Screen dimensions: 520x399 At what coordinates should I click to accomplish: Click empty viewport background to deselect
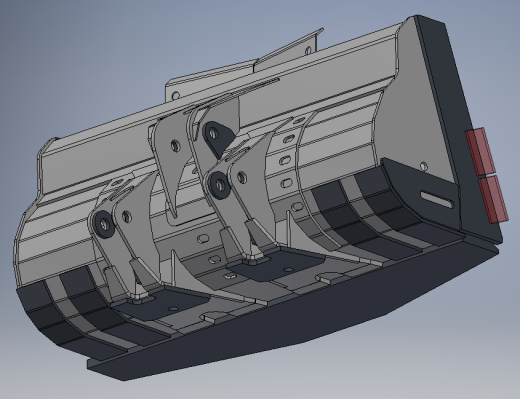click(83, 50)
